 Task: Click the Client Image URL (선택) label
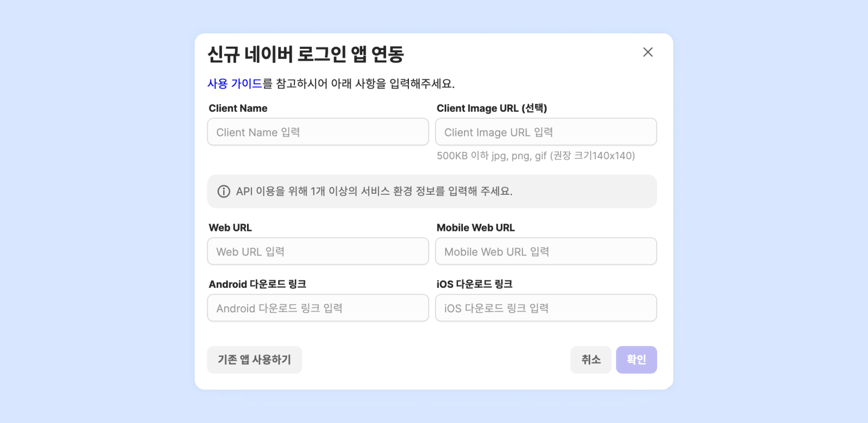(492, 109)
